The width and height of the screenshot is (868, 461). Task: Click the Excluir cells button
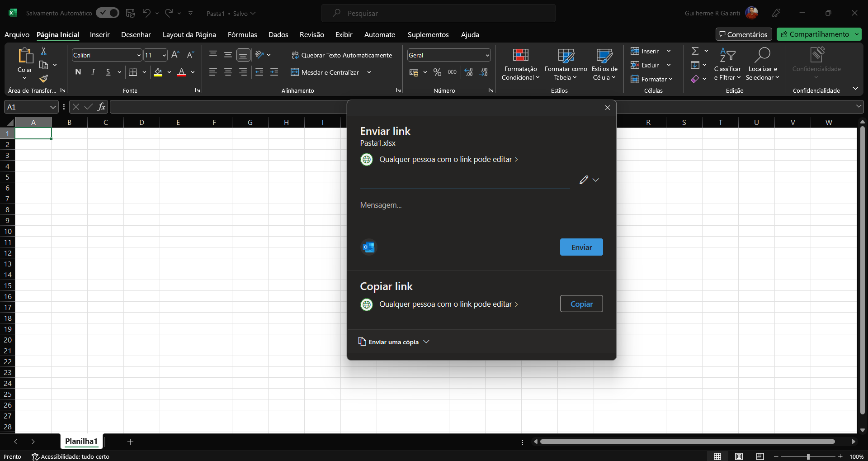tap(645, 65)
